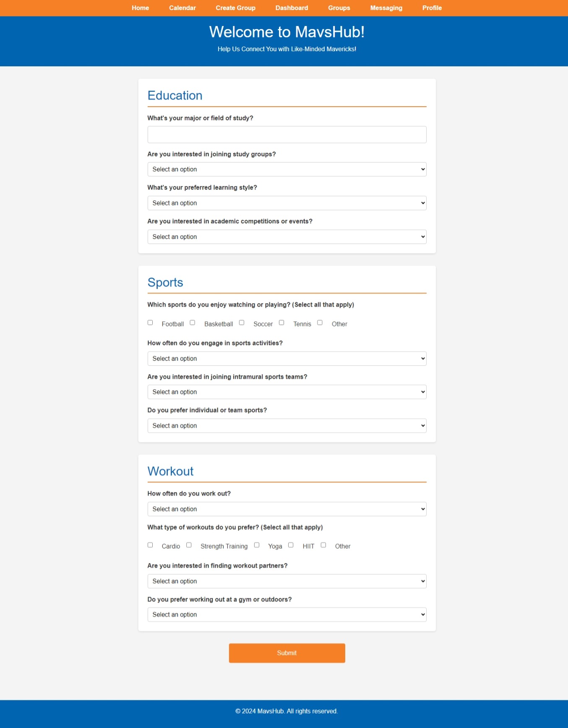
Task: Expand preferred learning style dropdown
Action: [287, 203]
